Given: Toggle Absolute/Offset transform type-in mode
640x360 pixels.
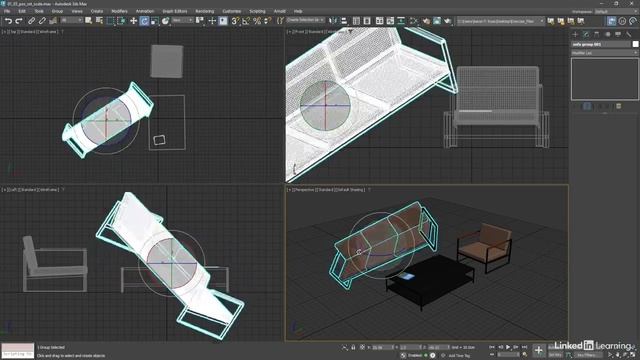Looking at the screenshot, I should pos(362,347).
